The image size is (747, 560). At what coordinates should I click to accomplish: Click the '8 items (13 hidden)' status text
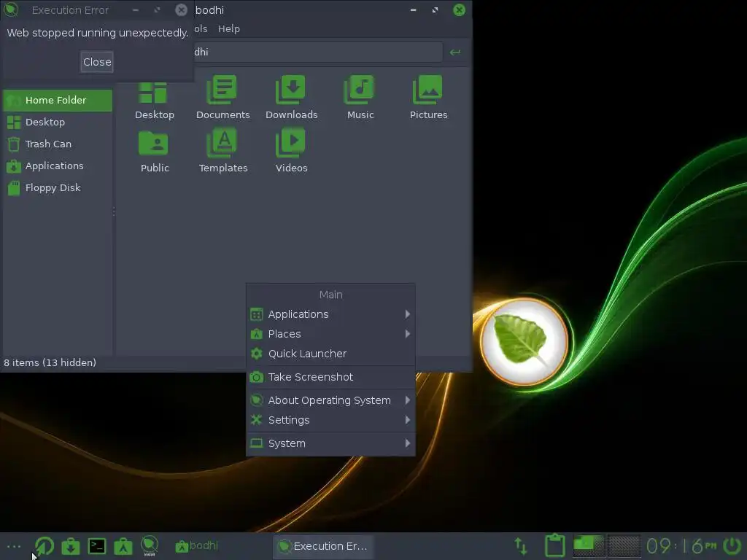point(50,363)
